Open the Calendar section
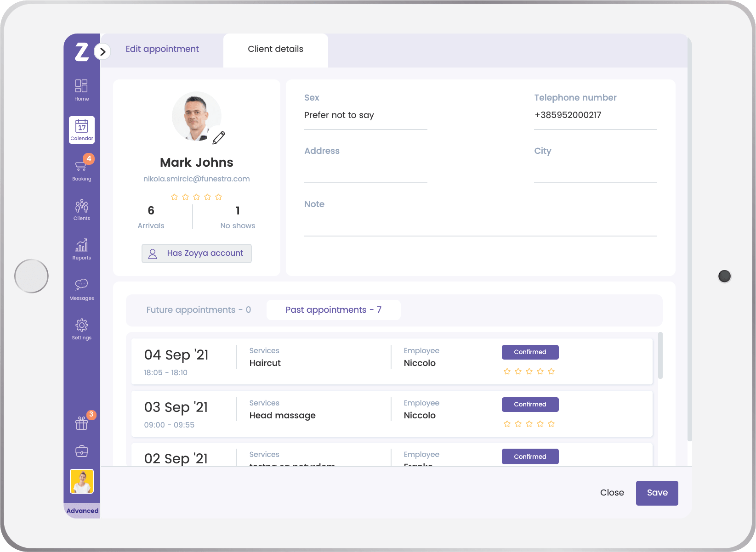 pos(81,130)
